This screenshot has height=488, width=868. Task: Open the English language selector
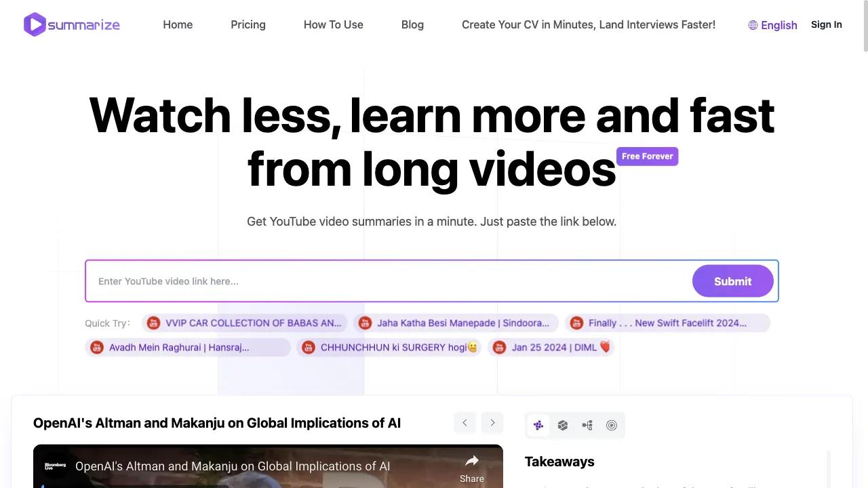click(x=772, y=25)
